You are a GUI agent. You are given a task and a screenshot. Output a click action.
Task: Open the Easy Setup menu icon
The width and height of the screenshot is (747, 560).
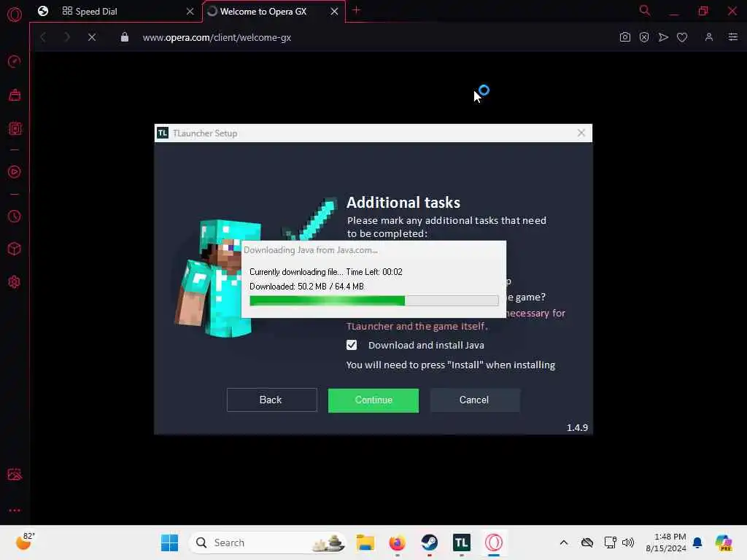[x=732, y=37]
